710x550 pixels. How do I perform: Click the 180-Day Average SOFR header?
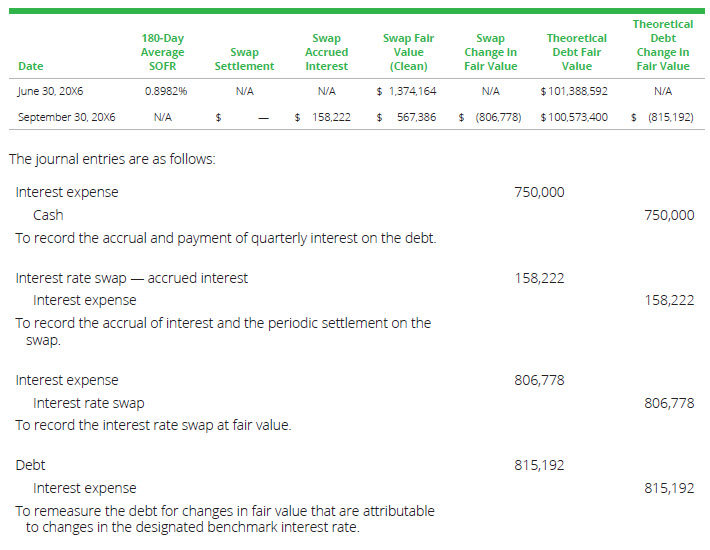[162, 52]
